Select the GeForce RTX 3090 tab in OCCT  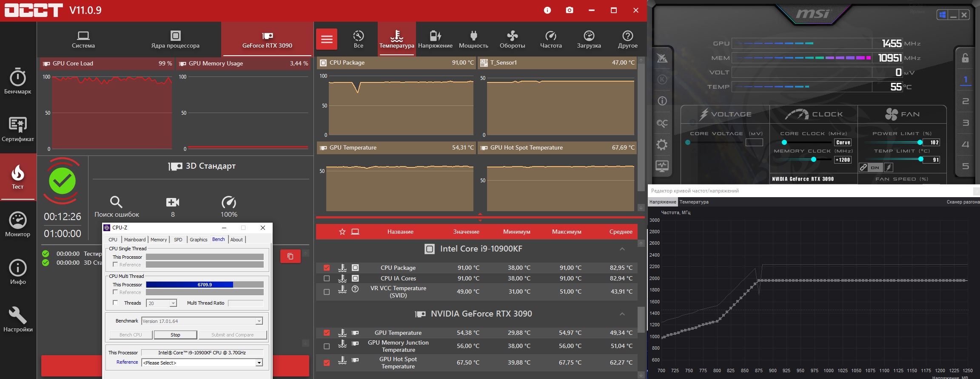(267, 39)
